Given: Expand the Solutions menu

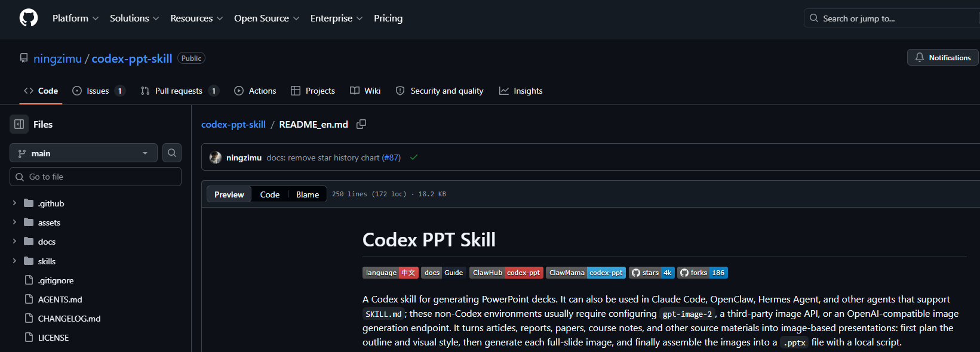Looking at the screenshot, I should click(134, 18).
